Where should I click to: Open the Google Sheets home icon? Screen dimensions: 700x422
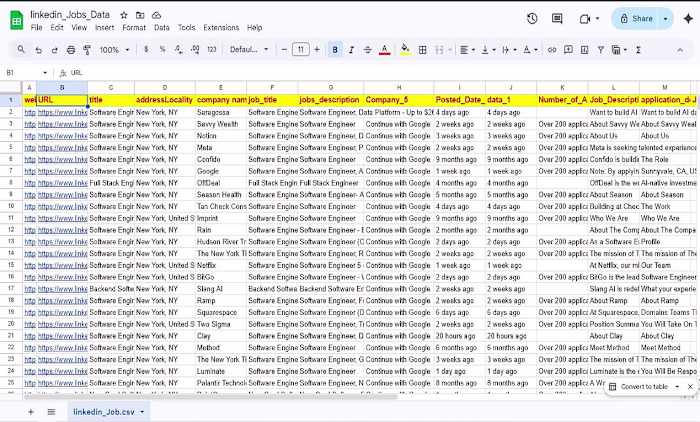[17, 21]
